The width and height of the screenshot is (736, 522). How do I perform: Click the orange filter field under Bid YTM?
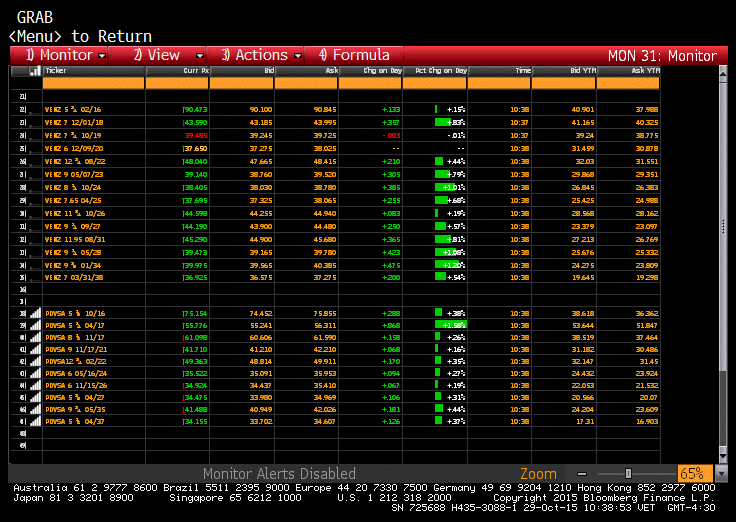coord(564,84)
